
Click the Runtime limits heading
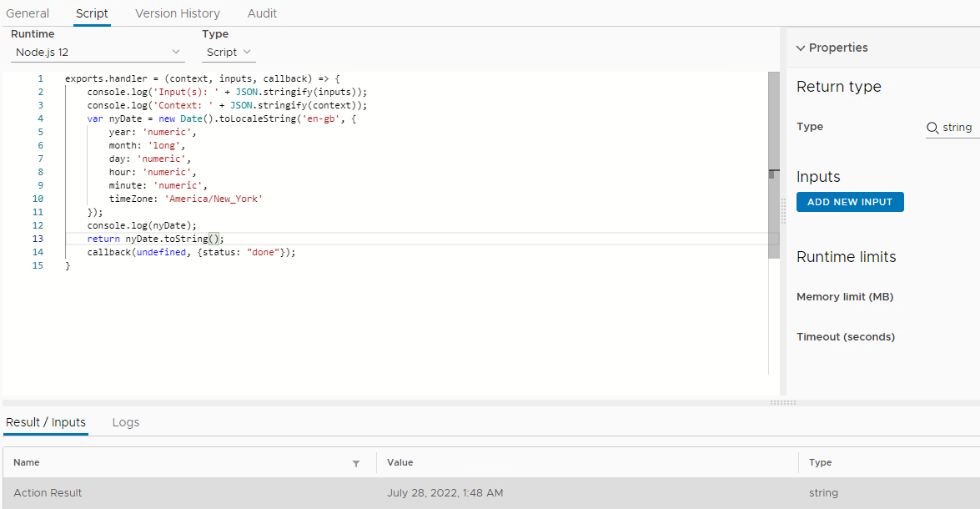click(847, 257)
